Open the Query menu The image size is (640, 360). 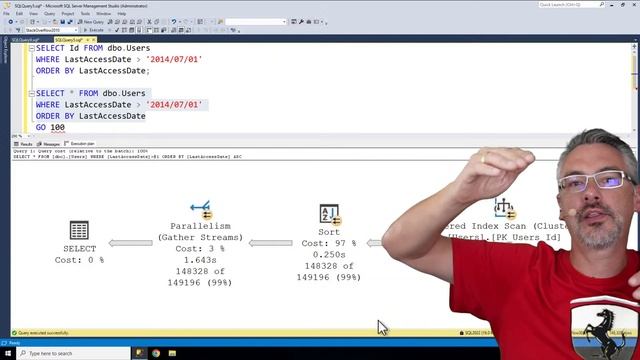[x=49, y=13]
